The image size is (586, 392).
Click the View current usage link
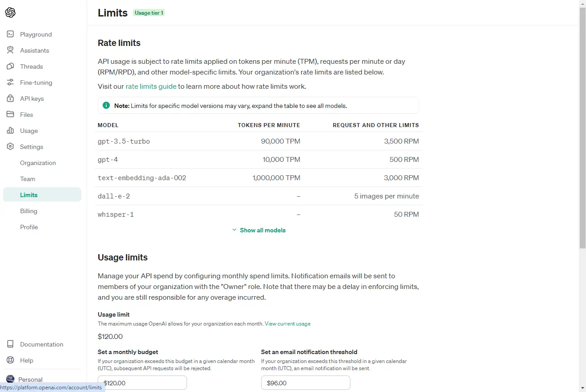[x=287, y=324]
